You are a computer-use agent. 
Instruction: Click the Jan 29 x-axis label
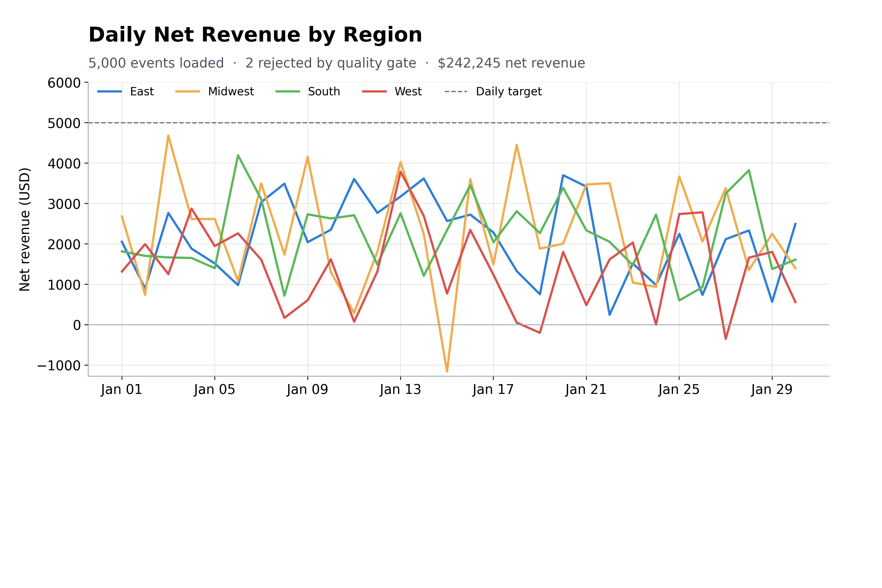(772, 390)
